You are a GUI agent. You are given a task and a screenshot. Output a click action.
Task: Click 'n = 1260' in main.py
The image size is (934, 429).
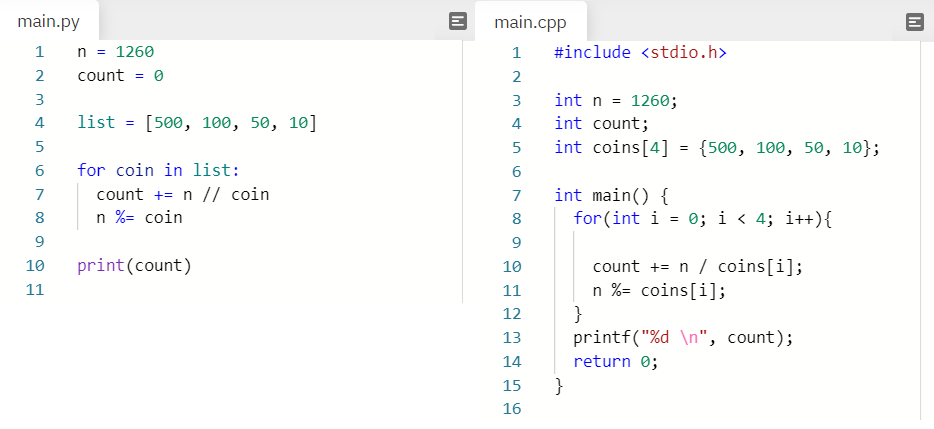coord(116,52)
